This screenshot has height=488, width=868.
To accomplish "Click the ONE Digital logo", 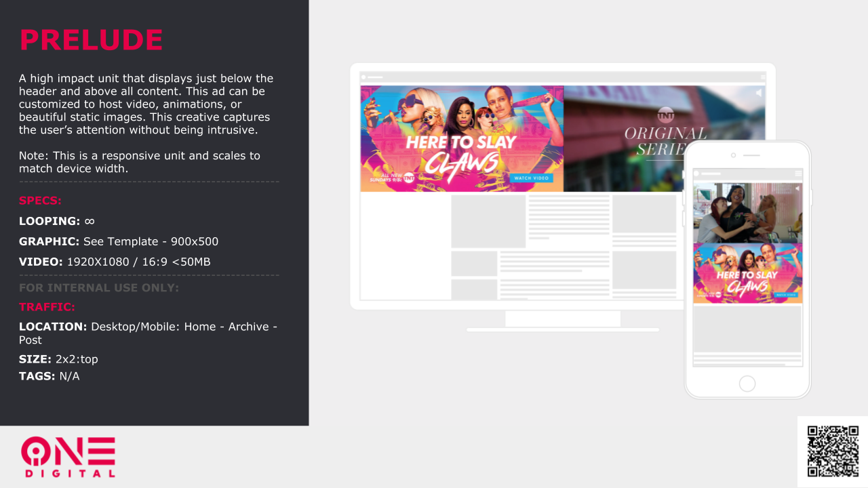I will pos(68,457).
